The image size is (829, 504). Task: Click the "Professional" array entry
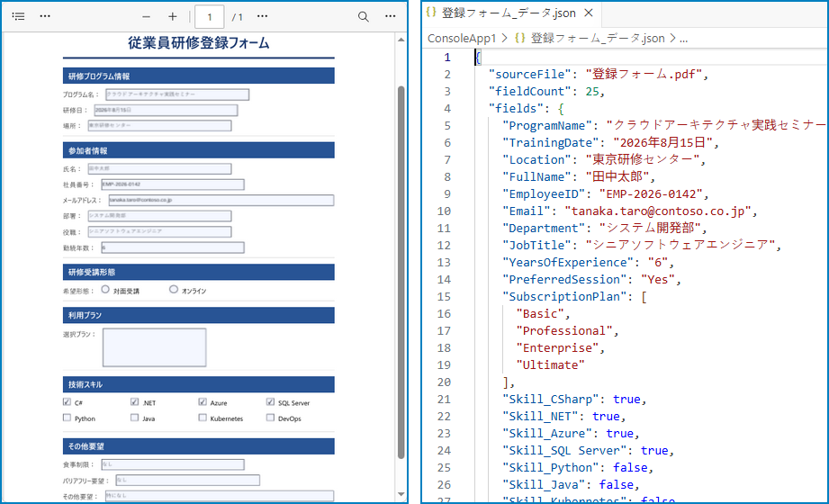coord(564,331)
